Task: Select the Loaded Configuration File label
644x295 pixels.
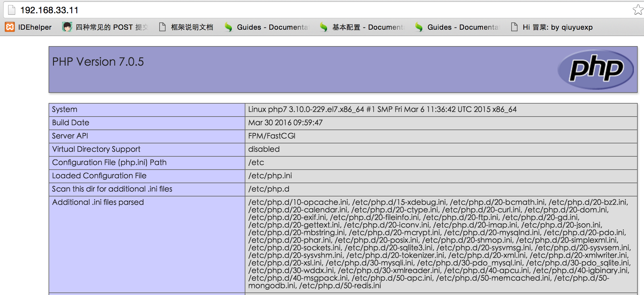Action: (x=99, y=176)
